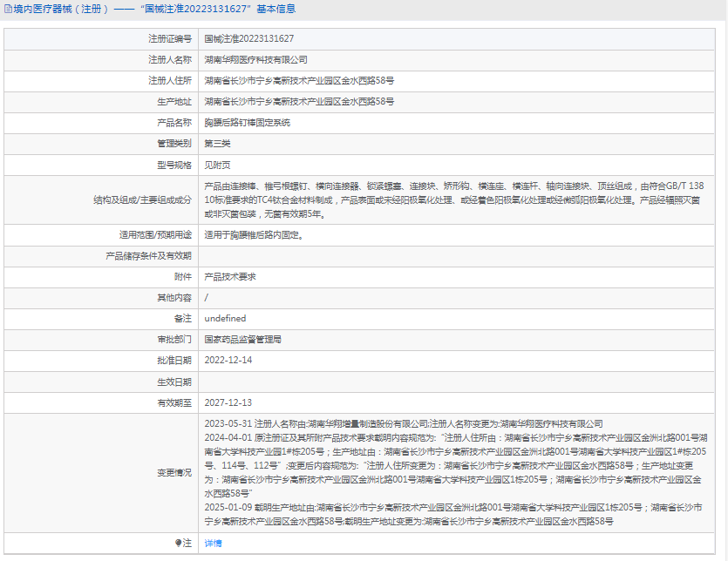The width and height of the screenshot is (728, 561).
Task: Click the 适用范围/预期用途 label
Action: (155, 235)
